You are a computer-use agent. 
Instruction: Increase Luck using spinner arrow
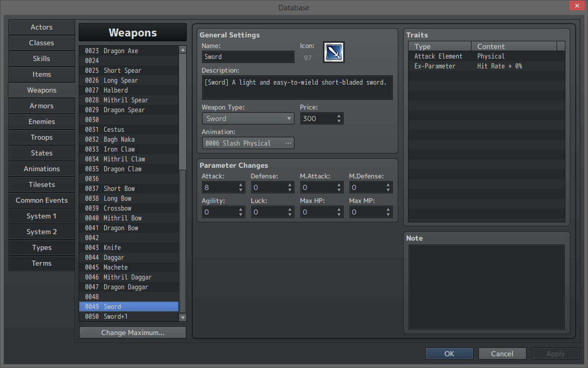click(x=289, y=209)
